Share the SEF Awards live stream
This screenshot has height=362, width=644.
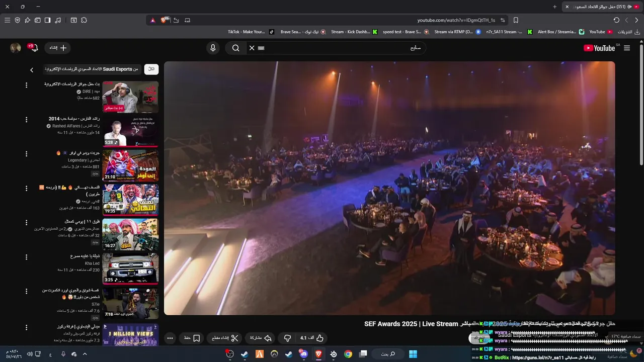point(261,338)
